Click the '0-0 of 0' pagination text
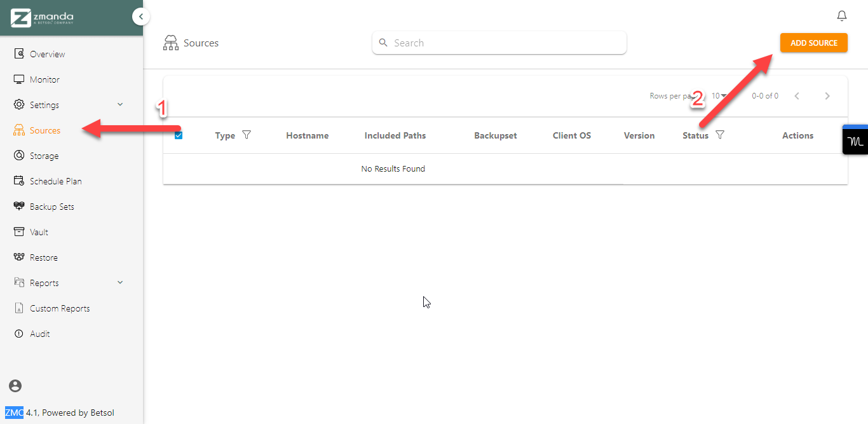The width and height of the screenshot is (868, 424). tap(765, 96)
